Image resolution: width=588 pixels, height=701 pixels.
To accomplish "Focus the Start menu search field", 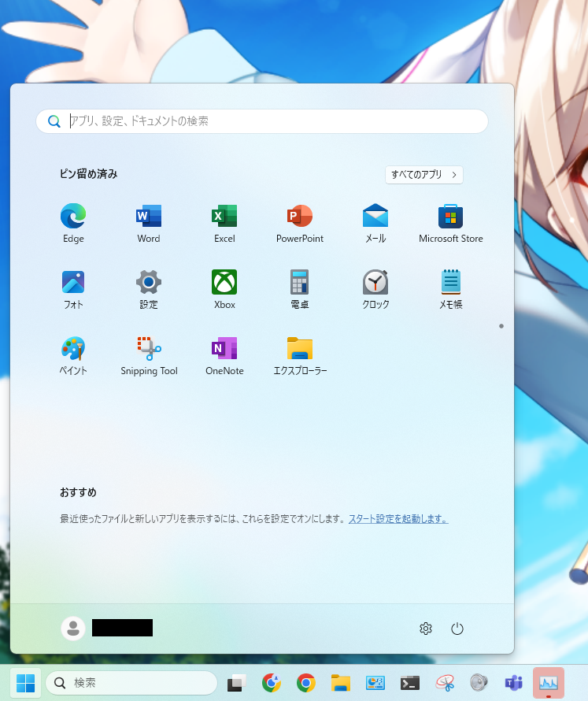I will [x=262, y=121].
